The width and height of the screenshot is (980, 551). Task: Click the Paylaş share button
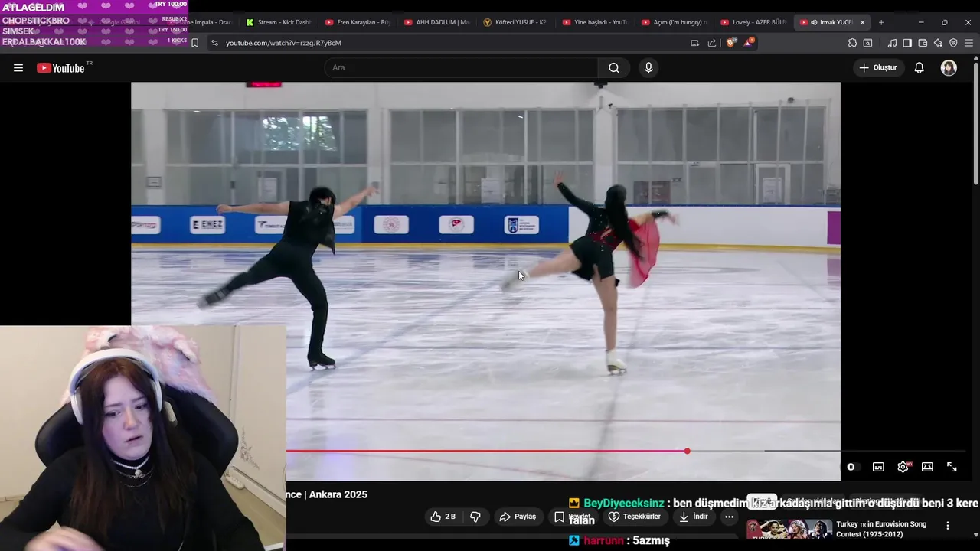[x=518, y=517]
